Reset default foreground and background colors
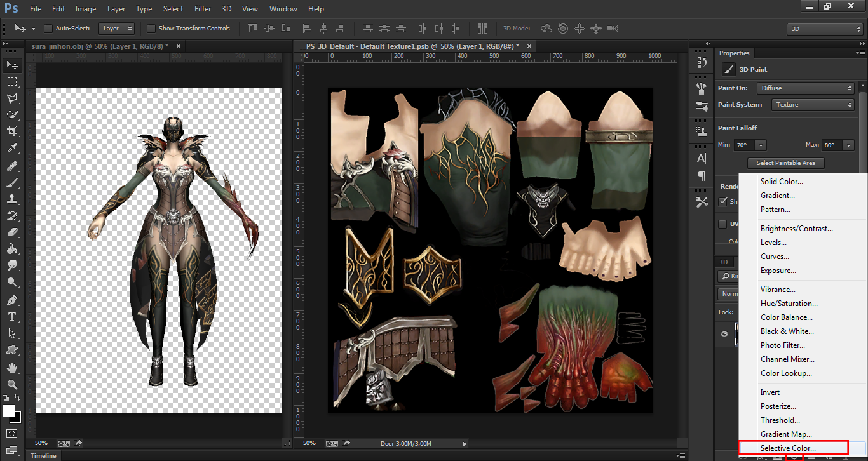Viewport: 868px width, 461px height. coord(6,398)
